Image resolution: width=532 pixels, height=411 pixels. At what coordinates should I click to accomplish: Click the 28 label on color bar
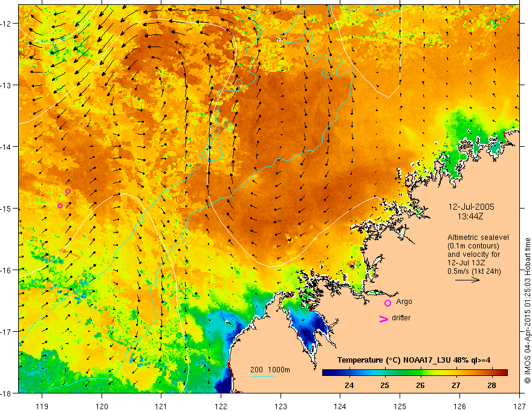coord(491,385)
